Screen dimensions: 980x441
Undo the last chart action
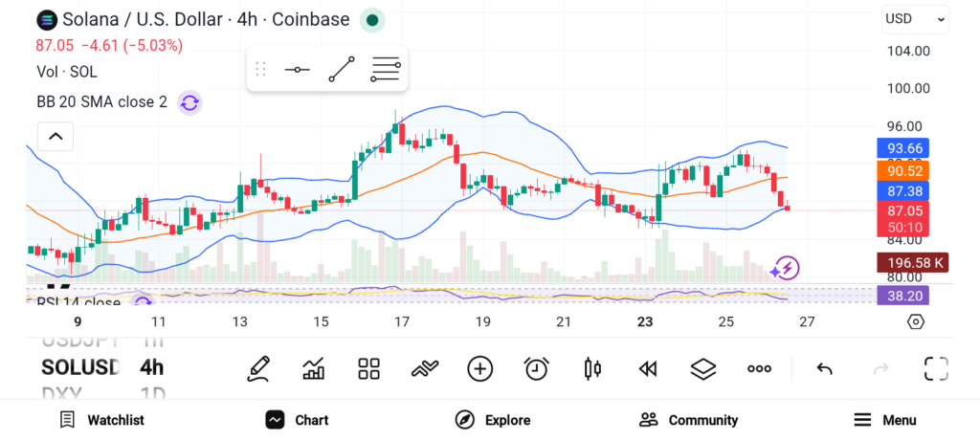coord(824,368)
